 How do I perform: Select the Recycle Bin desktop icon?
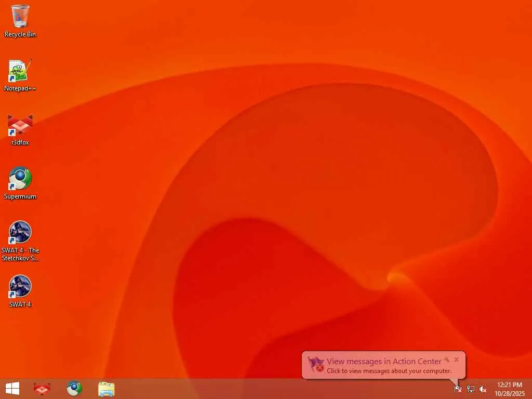point(20,21)
